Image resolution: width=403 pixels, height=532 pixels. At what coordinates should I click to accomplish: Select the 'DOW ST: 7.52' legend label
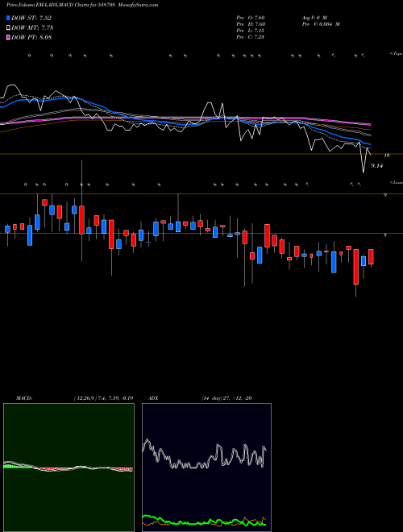31,19
